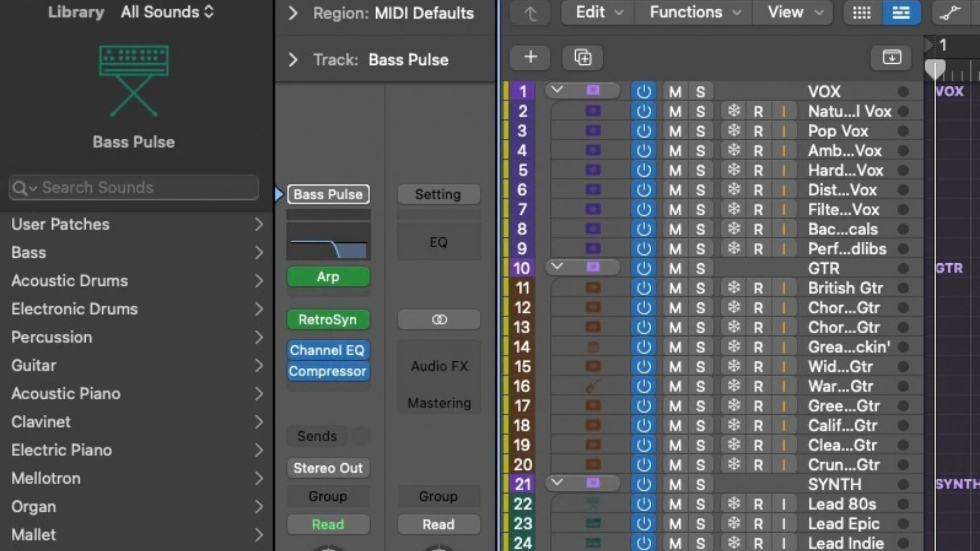Open the Edit menu
This screenshot has height=551, width=980.
[599, 13]
